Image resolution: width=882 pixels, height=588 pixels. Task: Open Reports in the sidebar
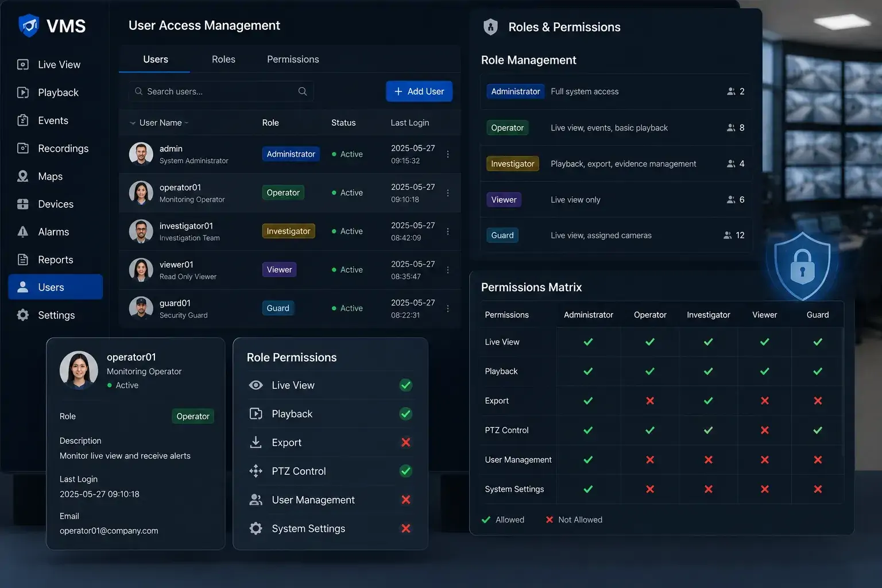click(55, 260)
